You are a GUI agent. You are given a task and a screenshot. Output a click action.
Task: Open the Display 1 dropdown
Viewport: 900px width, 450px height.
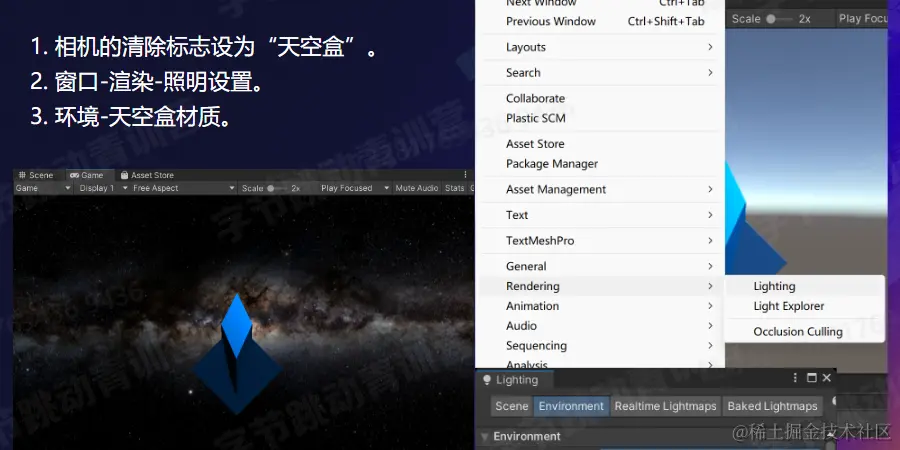102,188
